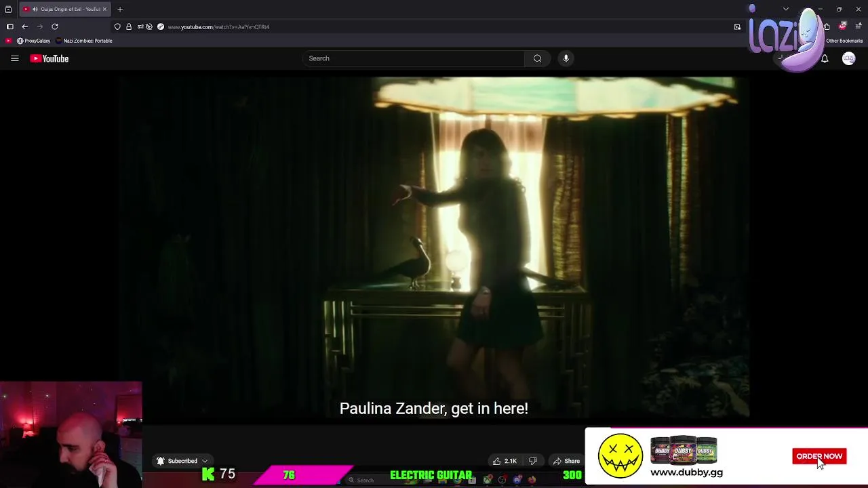The height and width of the screenshot is (488, 868).
Task: Open the Nazi Zombies: Portable bookmark
Action: [x=84, y=41]
